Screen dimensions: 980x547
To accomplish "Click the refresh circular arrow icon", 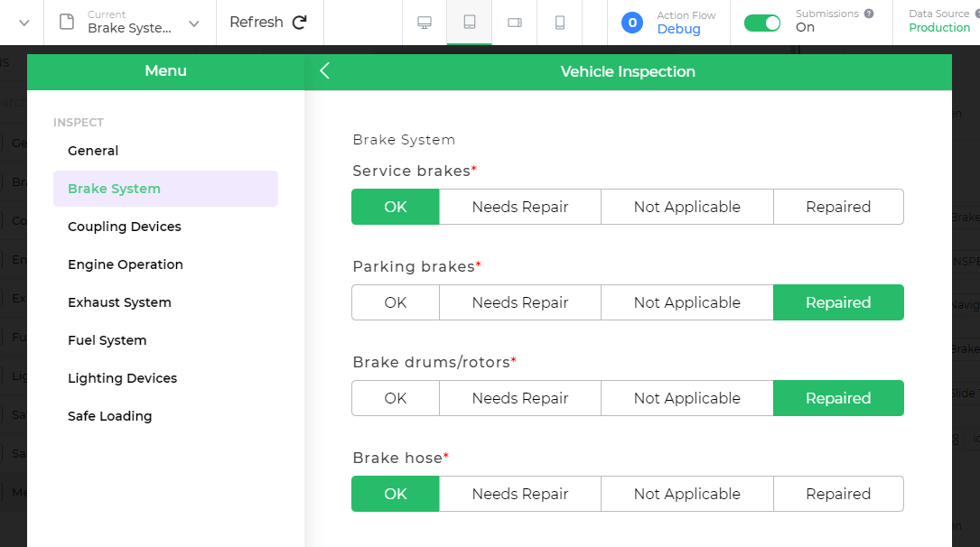I will [300, 22].
